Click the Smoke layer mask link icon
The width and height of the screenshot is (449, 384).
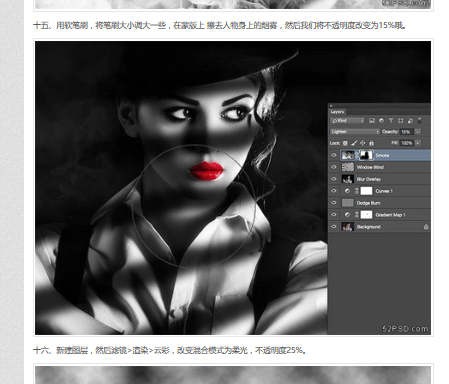357,155
